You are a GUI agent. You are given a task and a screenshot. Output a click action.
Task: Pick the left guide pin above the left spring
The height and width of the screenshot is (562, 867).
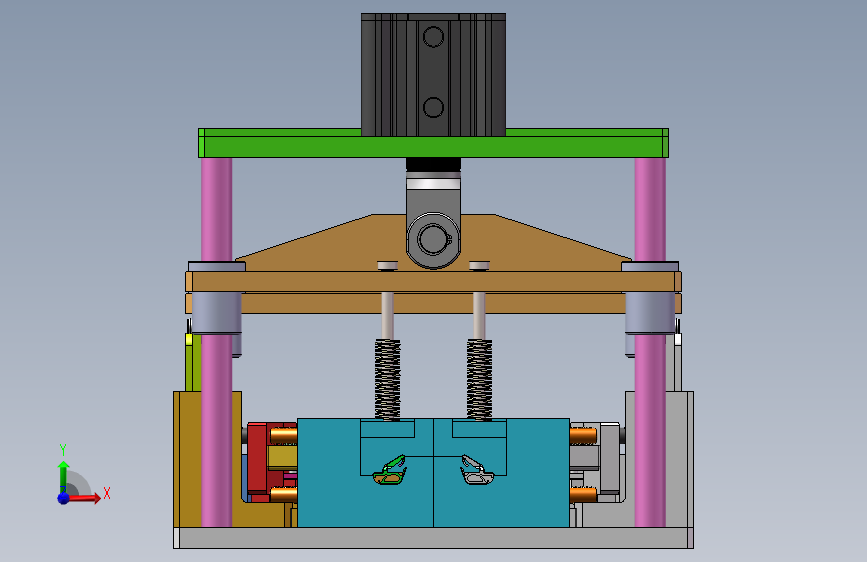point(388,316)
